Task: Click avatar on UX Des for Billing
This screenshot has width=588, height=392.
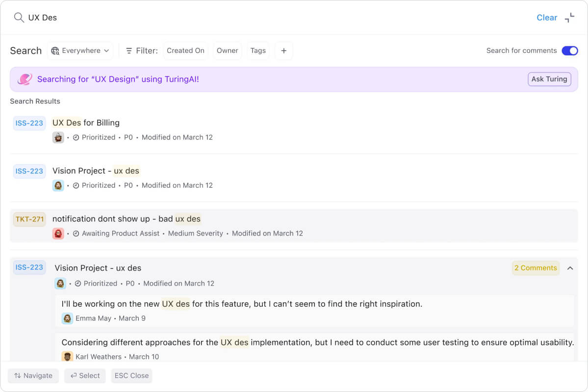Action: (x=58, y=138)
